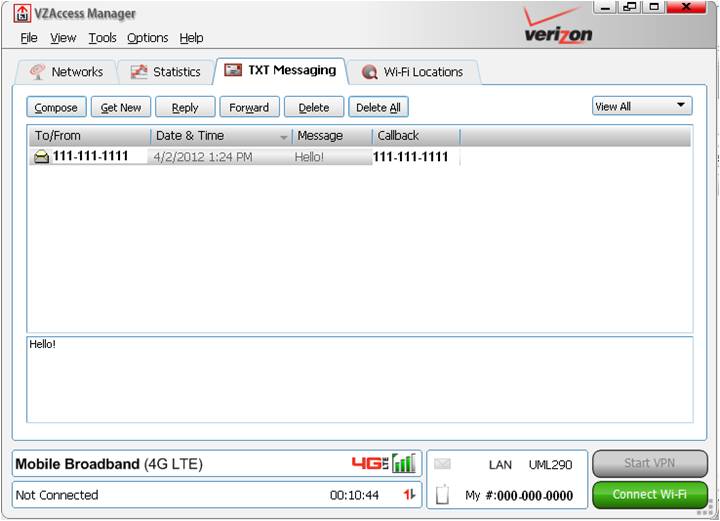This screenshot has width=720, height=521.
Task: Click the Mobile Broadband (4G LTE) label
Action: click(109, 464)
